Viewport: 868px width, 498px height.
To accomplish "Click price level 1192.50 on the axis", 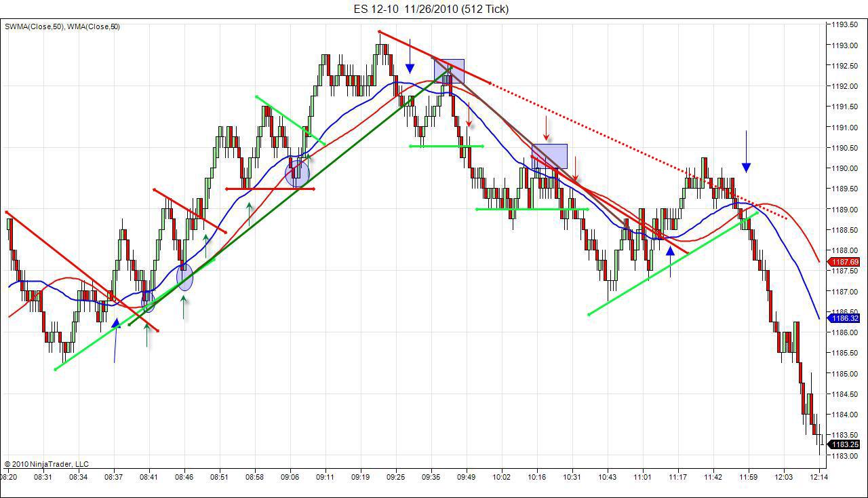I will click(x=845, y=66).
